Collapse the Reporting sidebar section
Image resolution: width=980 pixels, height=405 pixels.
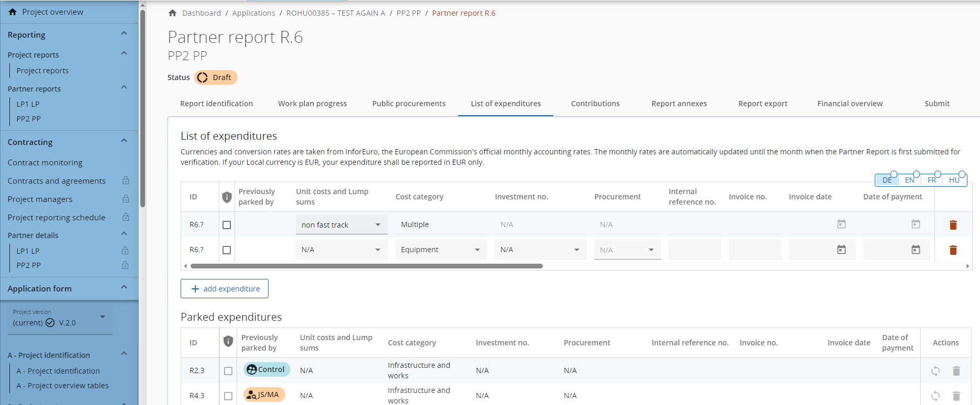coord(124,34)
